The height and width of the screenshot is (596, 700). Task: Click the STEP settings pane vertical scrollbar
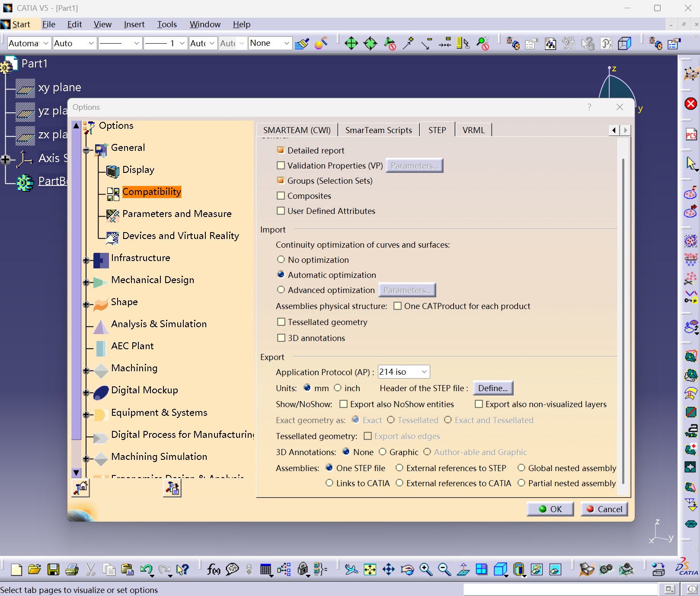(623, 321)
